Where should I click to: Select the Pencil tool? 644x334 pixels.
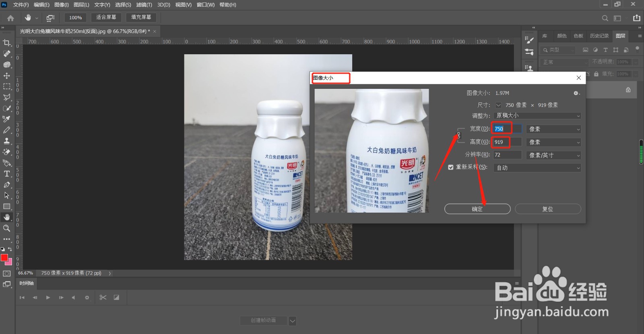tap(7, 130)
